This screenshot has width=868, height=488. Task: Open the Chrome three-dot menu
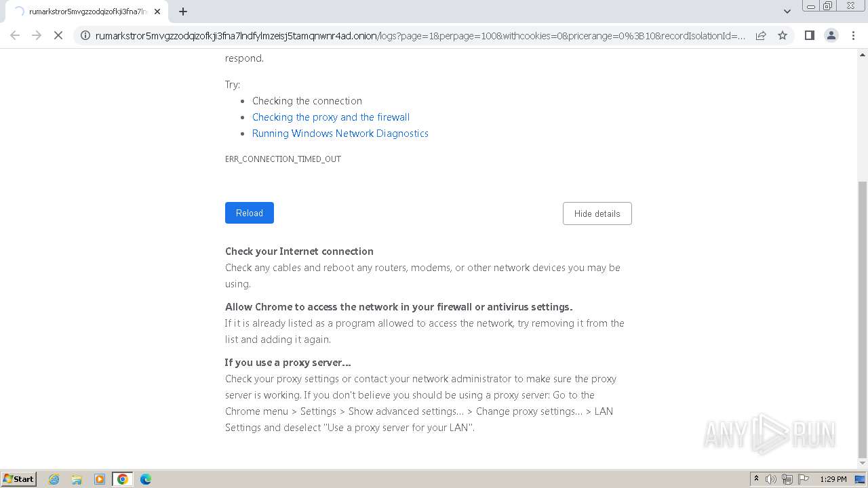[x=852, y=35]
